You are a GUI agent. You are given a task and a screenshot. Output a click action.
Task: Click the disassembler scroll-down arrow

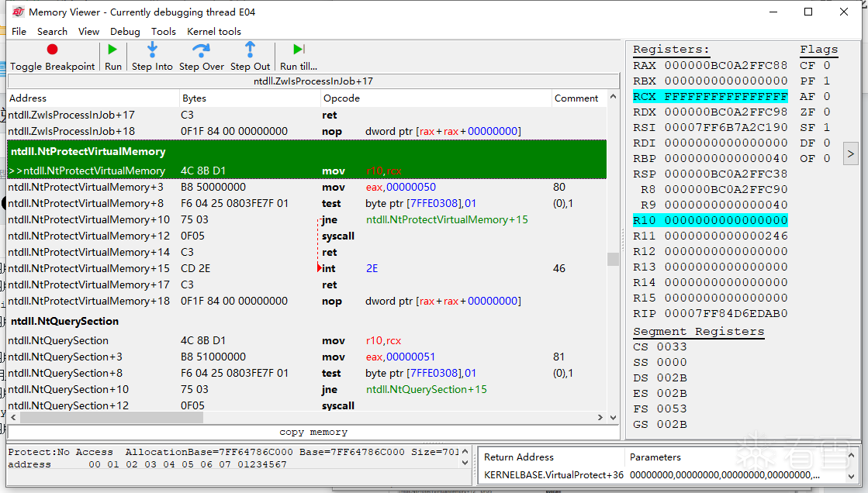coord(613,417)
